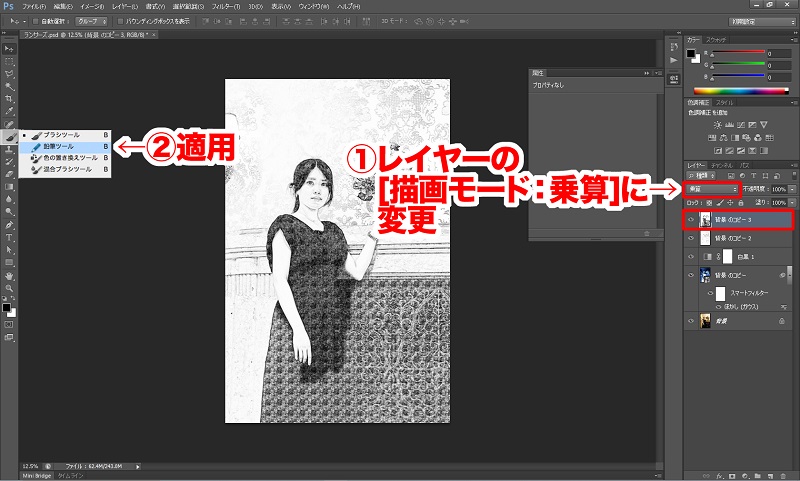
Task: Open the イメージ menu
Action: (92, 7)
